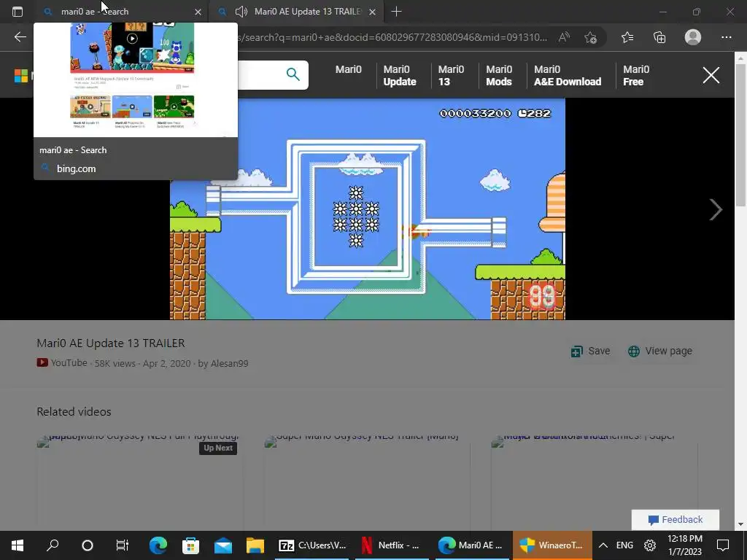Image resolution: width=747 pixels, height=560 pixels.
Task: Close the video detail view with X
Action: (x=711, y=75)
